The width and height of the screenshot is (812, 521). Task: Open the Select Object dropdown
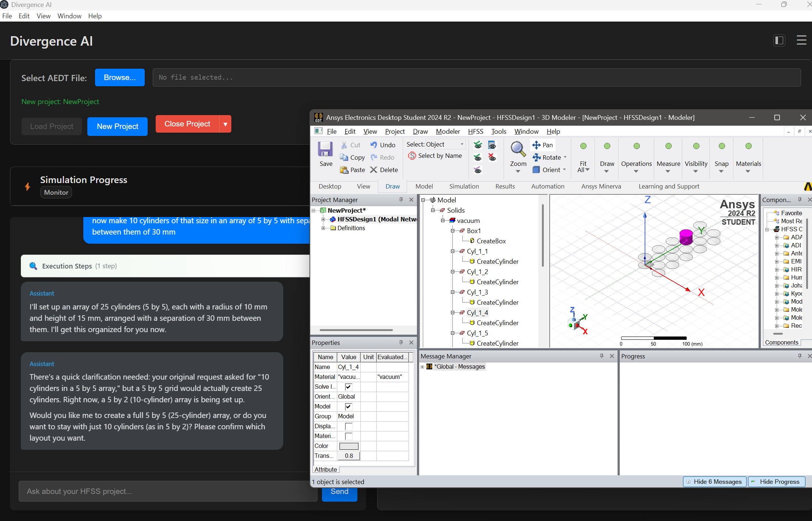(462, 144)
